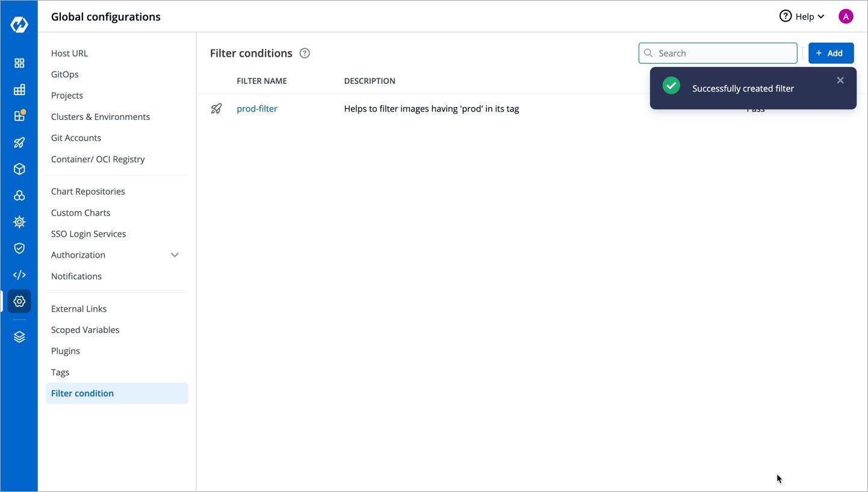This screenshot has width=868, height=492.
Task: Click the stacked layers sidebar icon
Action: click(x=19, y=337)
